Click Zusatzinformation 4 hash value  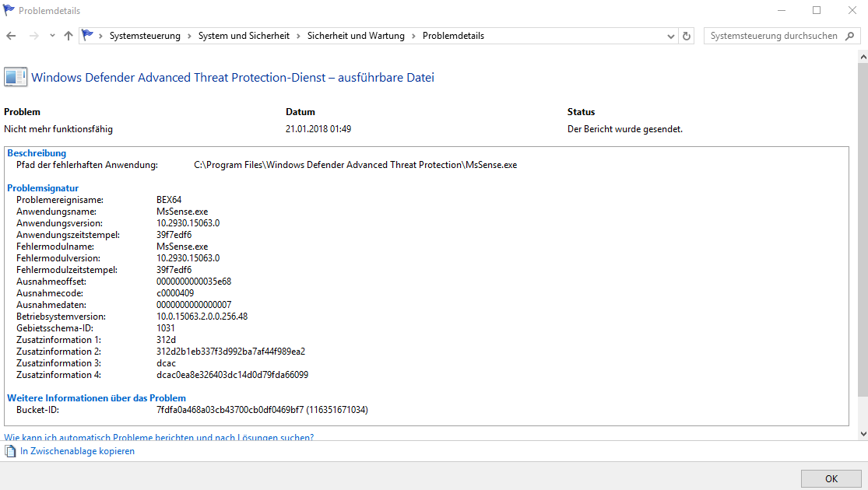[233, 375]
